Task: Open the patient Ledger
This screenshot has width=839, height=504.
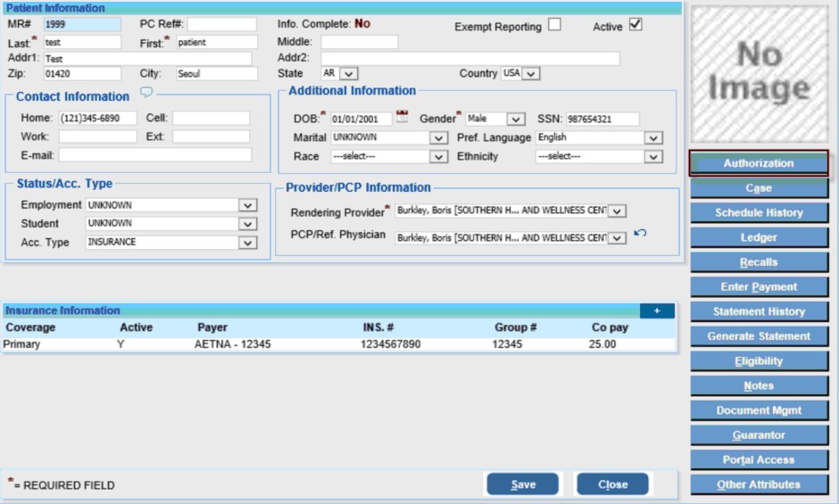Action: tap(759, 237)
